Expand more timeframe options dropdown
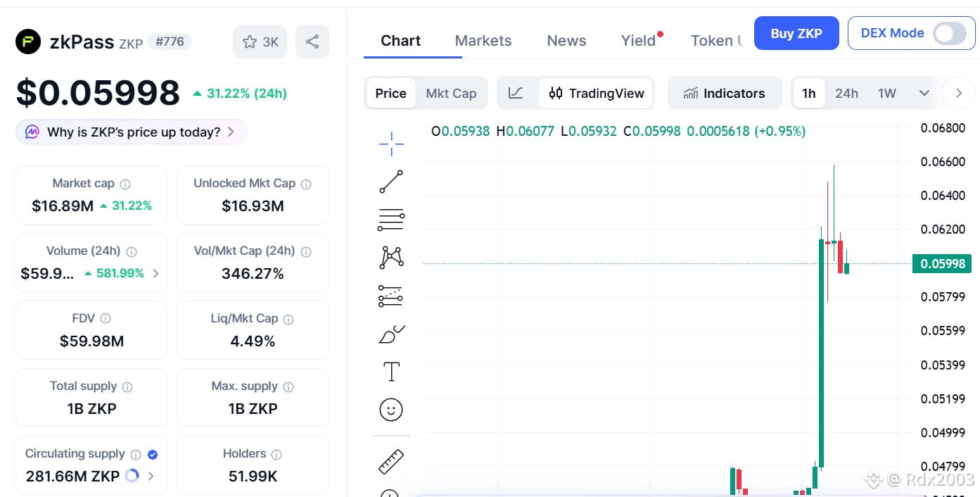The image size is (980, 497). [924, 93]
